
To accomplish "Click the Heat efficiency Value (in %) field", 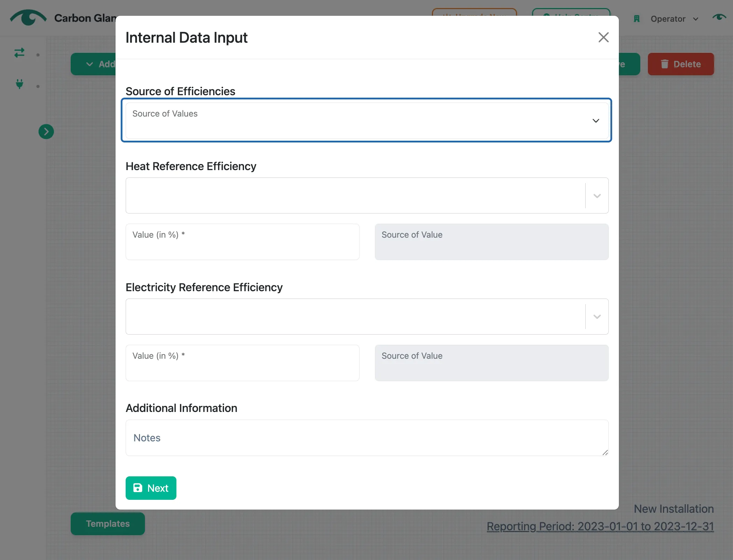I will [x=242, y=242].
